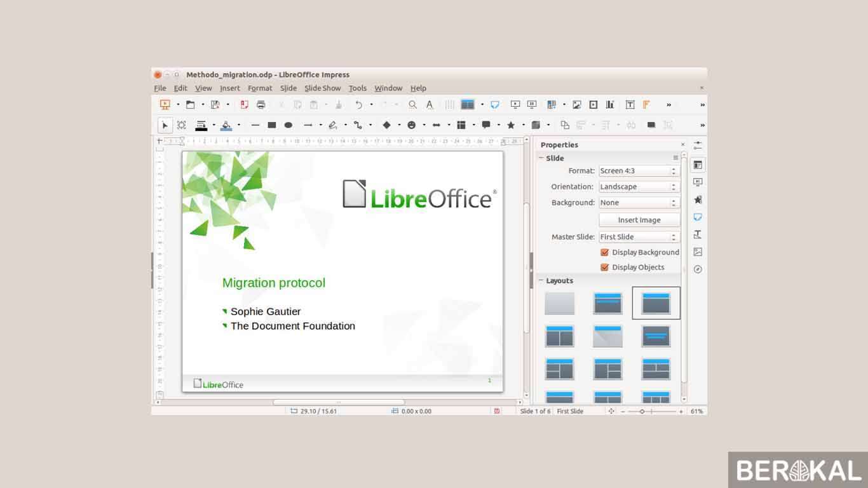Switch the sidebar to the Styles deck

point(697,234)
